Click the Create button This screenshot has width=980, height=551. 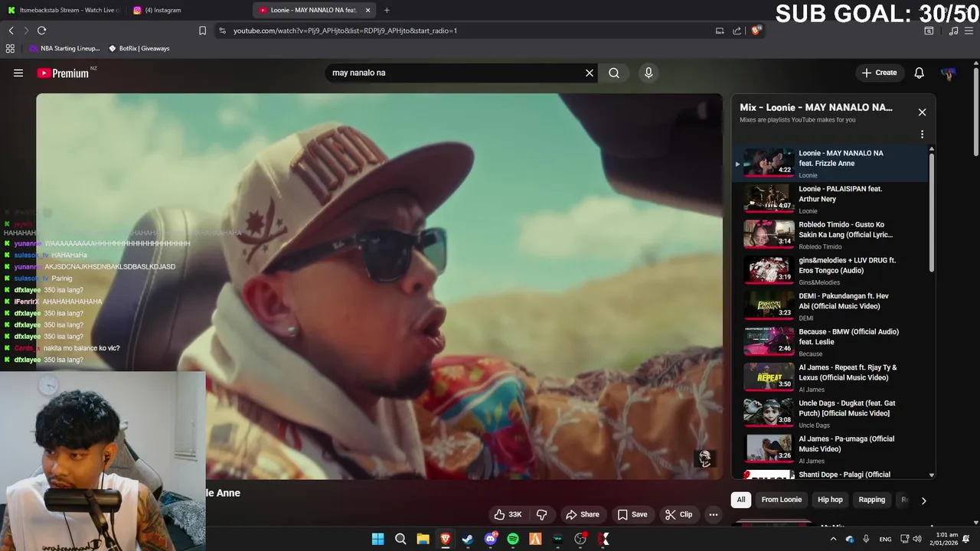click(x=879, y=73)
